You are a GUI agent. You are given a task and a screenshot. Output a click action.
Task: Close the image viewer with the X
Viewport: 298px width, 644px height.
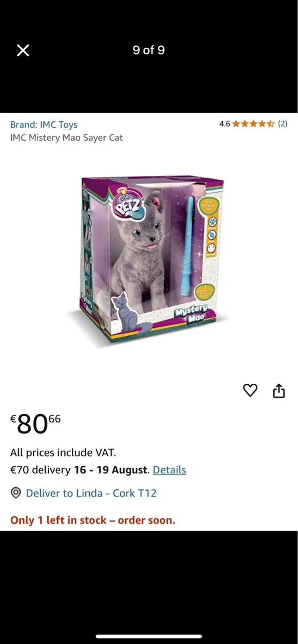click(x=23, y=50)
